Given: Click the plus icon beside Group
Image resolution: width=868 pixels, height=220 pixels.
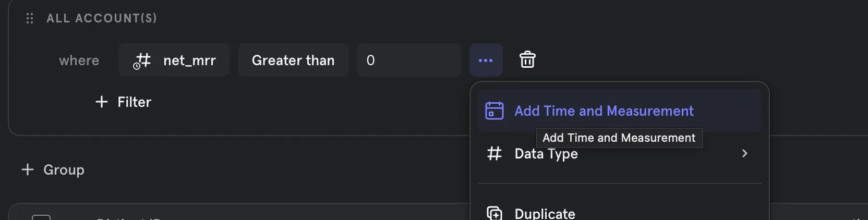Looking at the screenshot, I should [28, 169].
